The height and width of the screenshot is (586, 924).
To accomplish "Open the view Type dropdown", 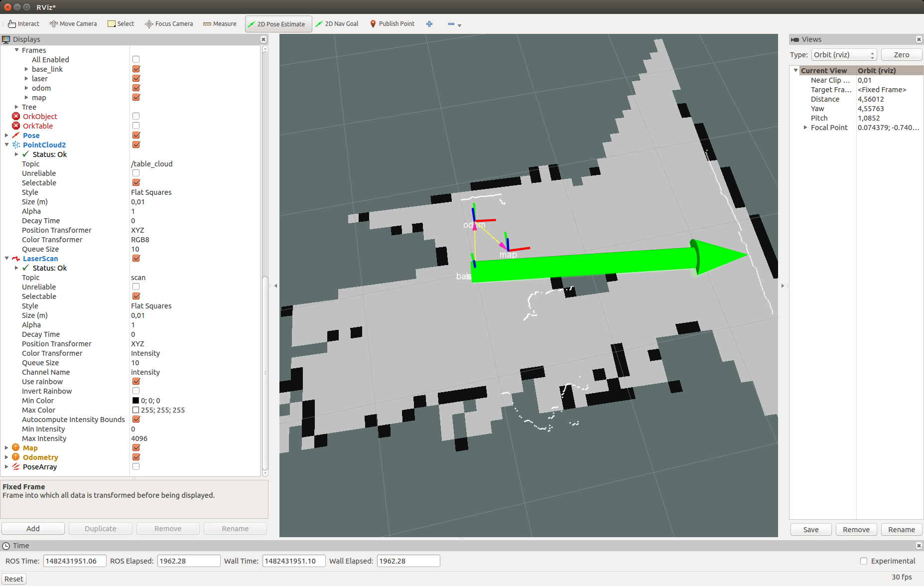I will pos(844,55).
